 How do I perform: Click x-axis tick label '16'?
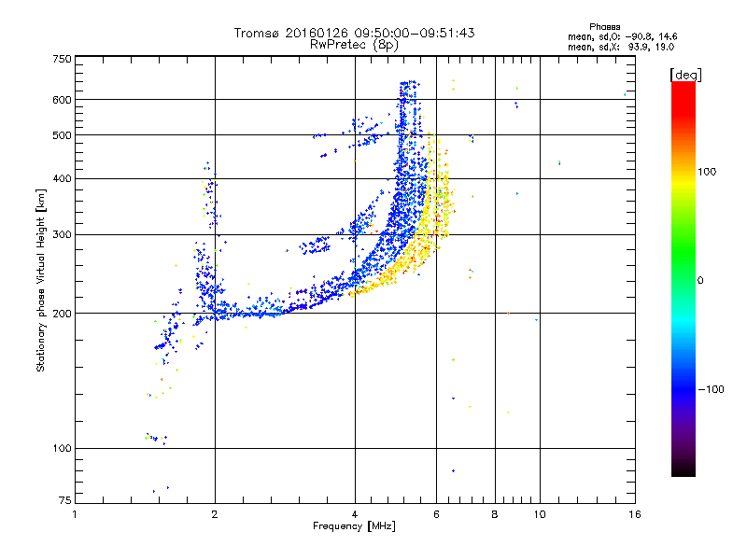(x=635, y=514)
